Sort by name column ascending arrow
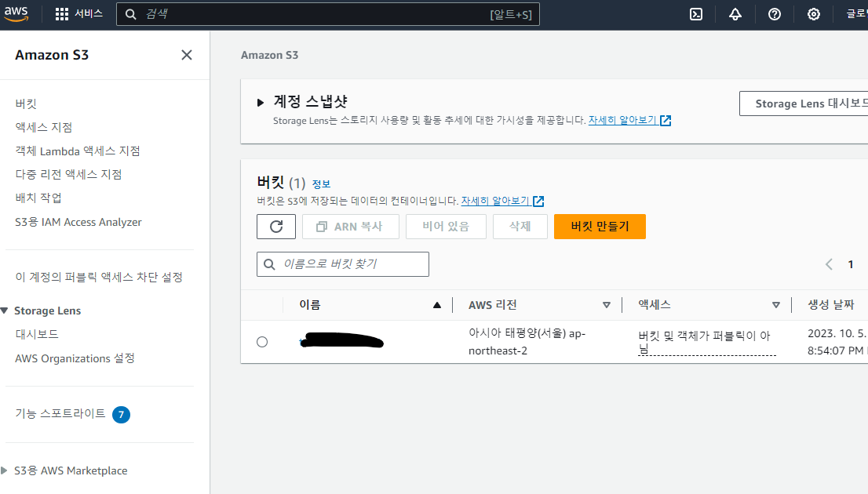Viewport: 868px width, 494px height. [x=437, y=305]
